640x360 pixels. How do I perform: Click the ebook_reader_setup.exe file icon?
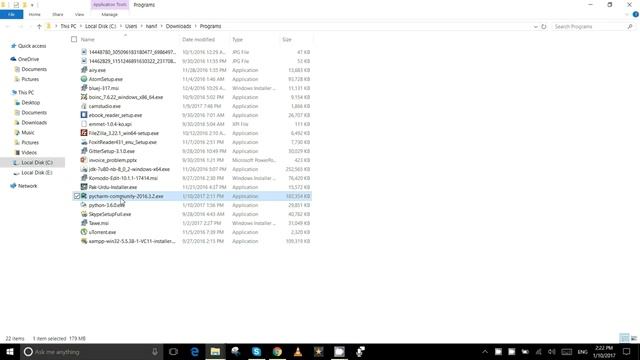pos(84,115)
